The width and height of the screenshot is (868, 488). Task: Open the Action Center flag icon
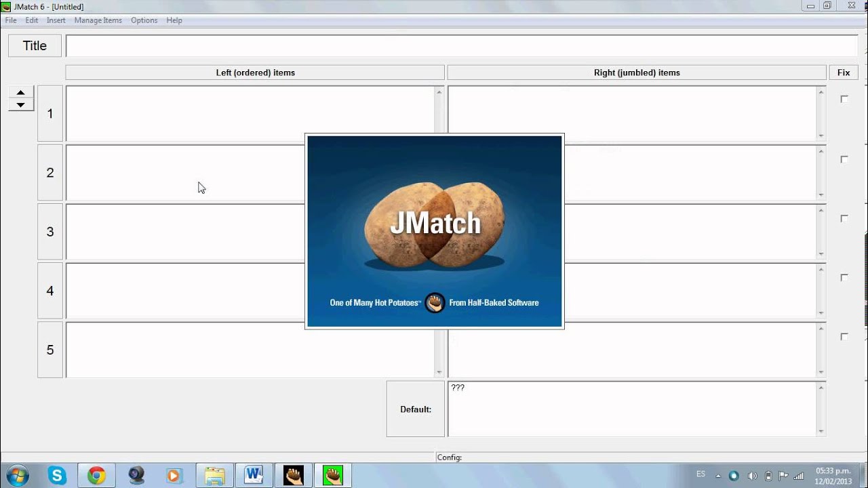(783, 476)
